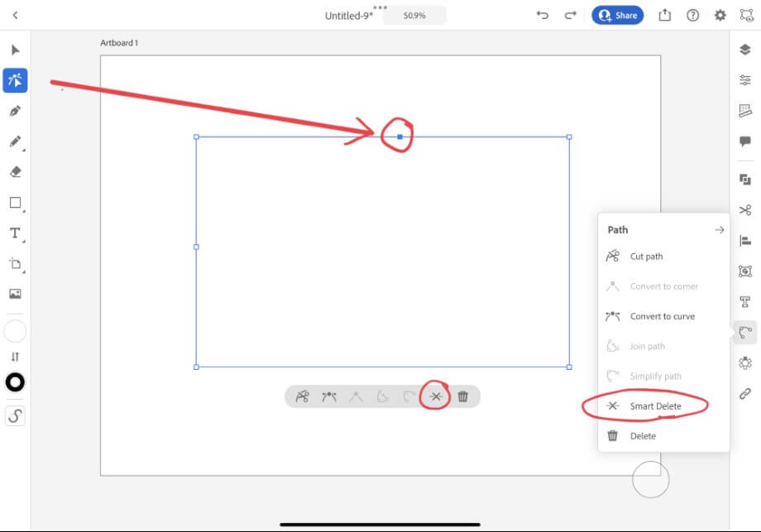Viewport: 761px width, 532px height.
Task: Open the three-dot menu above title
Action: point(380,7)
